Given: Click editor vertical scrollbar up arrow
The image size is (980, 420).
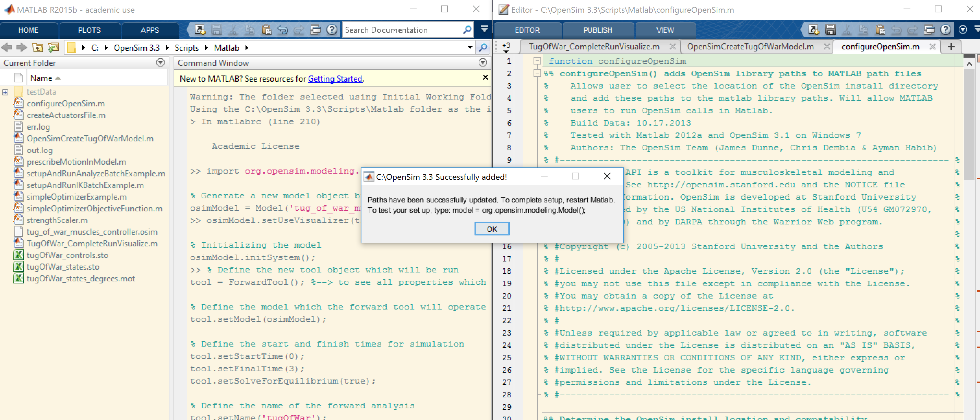Looking at the screenshot, I should click(969, 63).
